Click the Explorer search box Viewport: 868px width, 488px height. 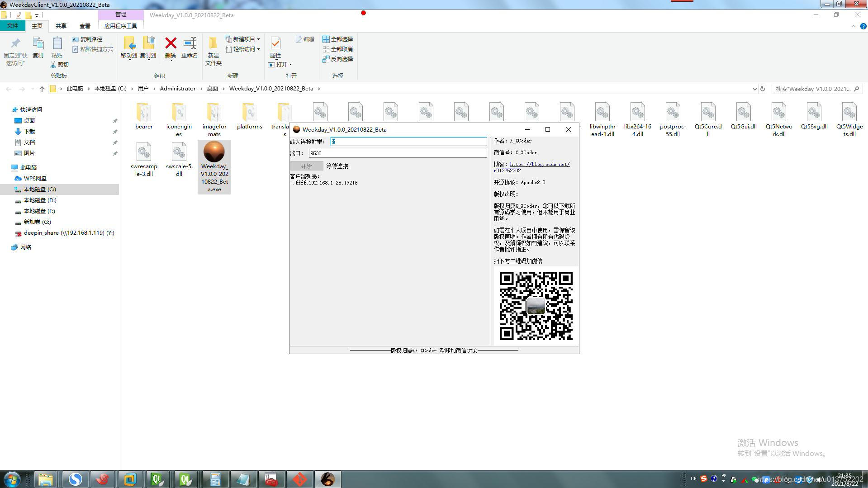(816, 89)
